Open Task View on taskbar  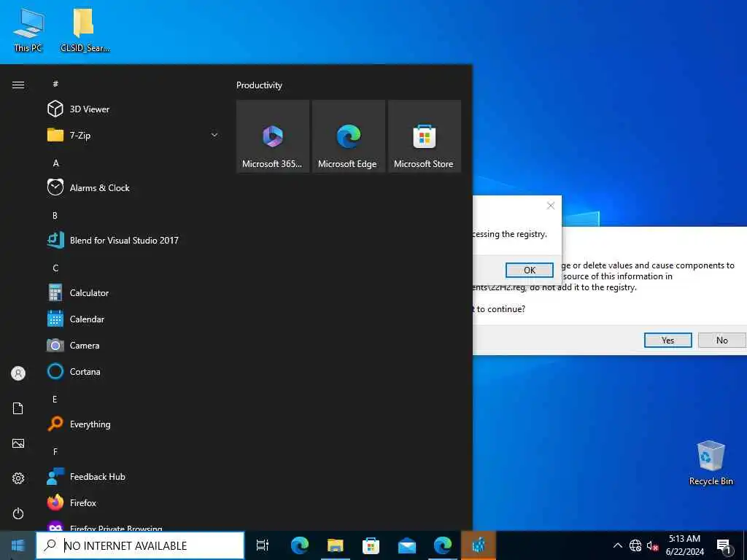(x=263, y=545)
